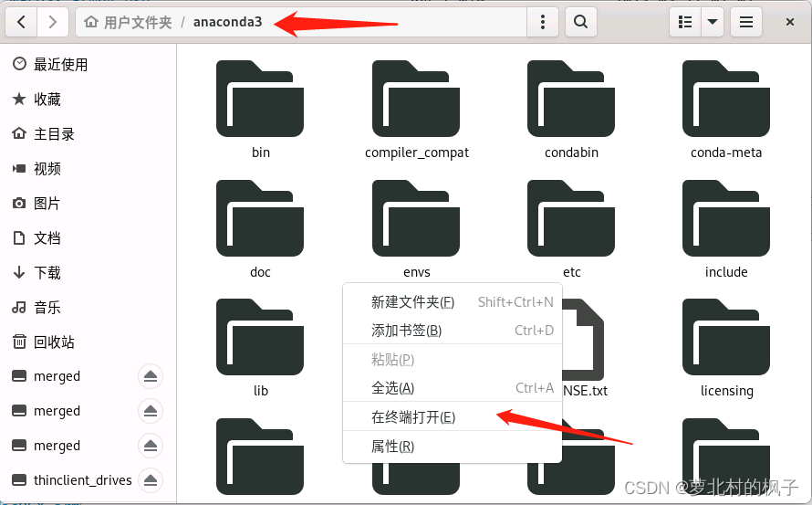This screenshot has height=505, width=812.
Task: Open the search magnifier button
Action: [580, 22]
